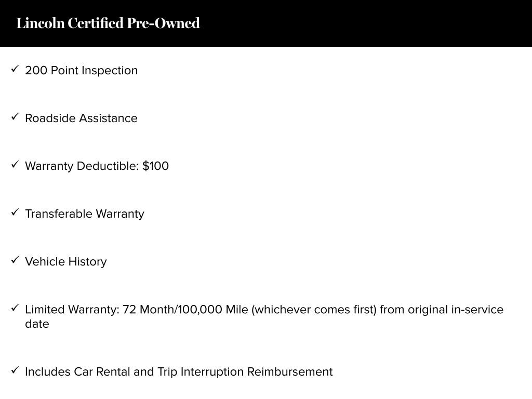The image size is (532, 399).
Task: Click the Lincoln Certified Pre-Owned heading
Action: (x=108, y=23)
